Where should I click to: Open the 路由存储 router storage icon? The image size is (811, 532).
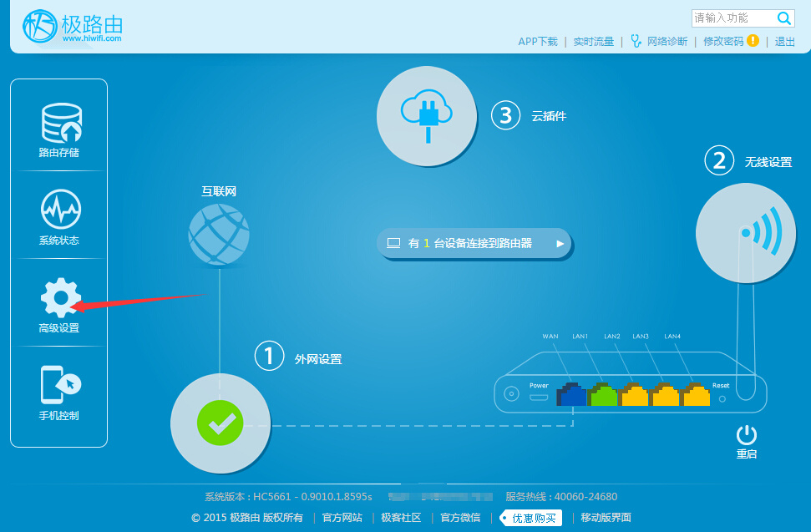click(x=60, y=124)
